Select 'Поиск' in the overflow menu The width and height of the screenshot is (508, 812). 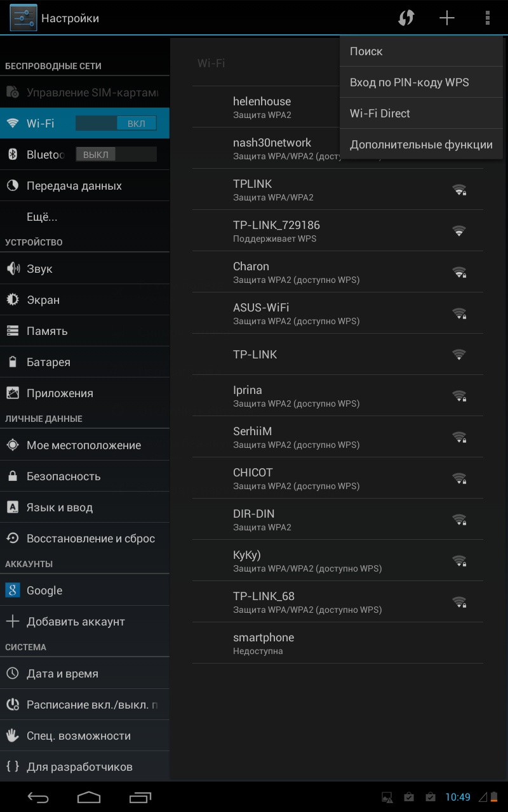366,51
